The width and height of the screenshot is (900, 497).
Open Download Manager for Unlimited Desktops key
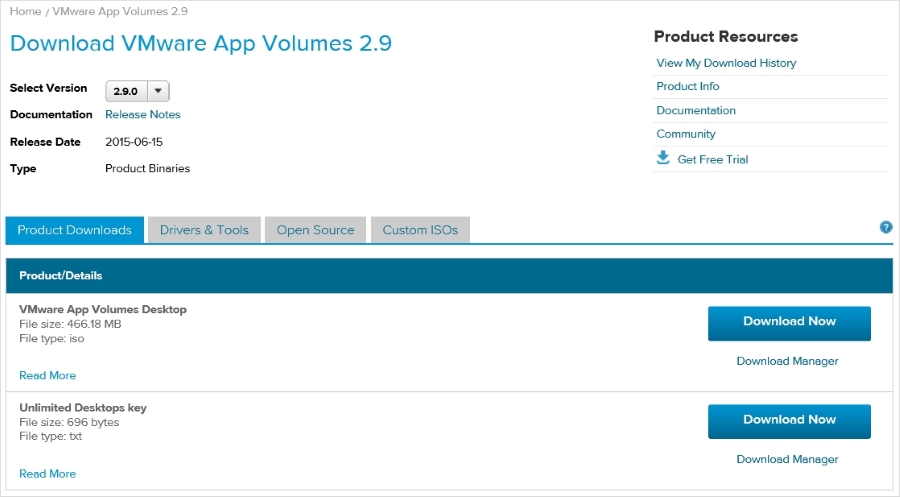788,459
